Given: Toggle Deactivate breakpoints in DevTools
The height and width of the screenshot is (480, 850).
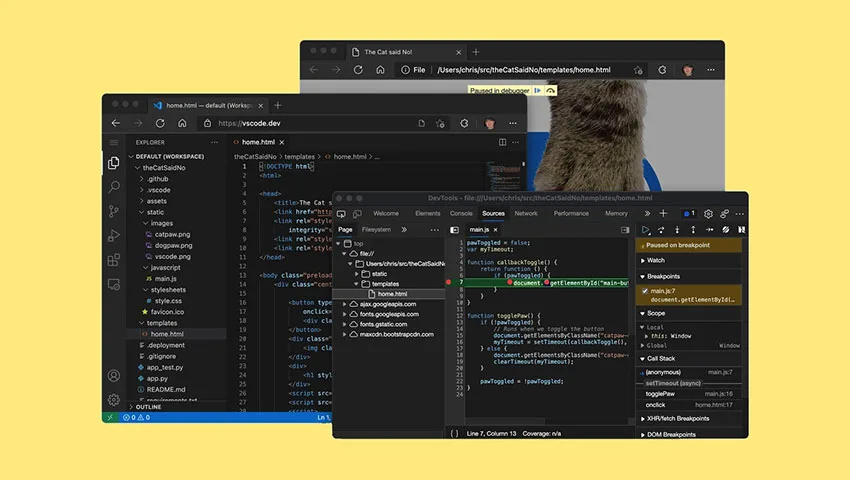Looking at the screenshot, I should click(725, 230).
